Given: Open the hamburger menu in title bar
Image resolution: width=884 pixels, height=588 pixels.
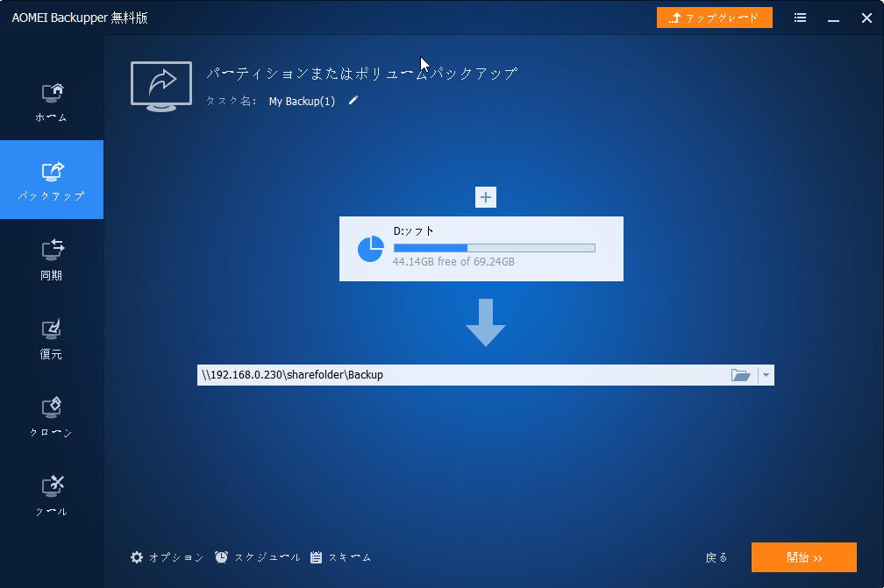Looking at the screenshot, I should (800, 18).
